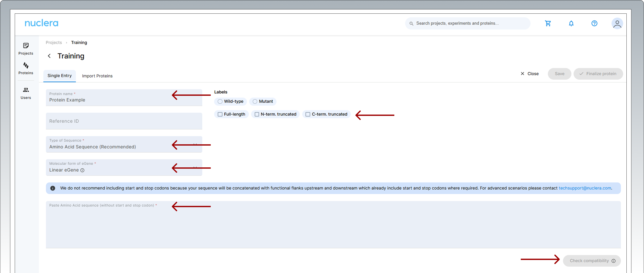Screen dimensions: 644x273
Task: Open the notifications bell
Action: tap(571, 23)
